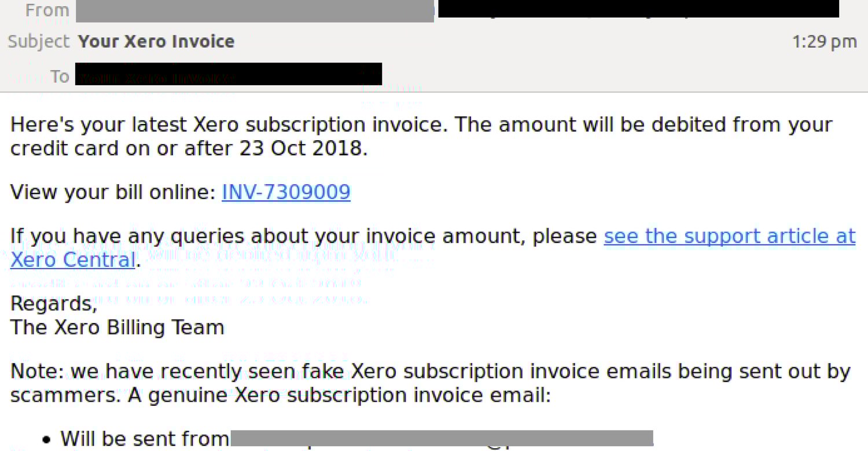Image resolution: width=868 pixels, height=451 pixels.
Task: Click the 'To' label
Action: tap(60, 76)
